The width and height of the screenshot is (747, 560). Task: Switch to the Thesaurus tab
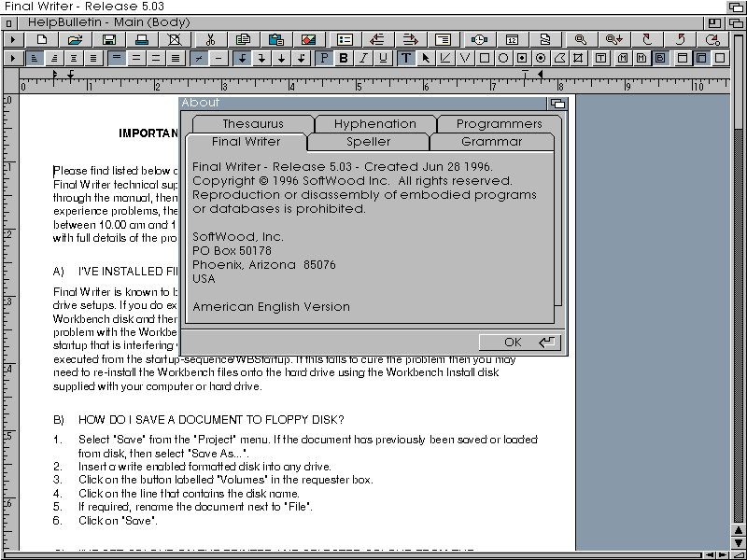(253, 124)
